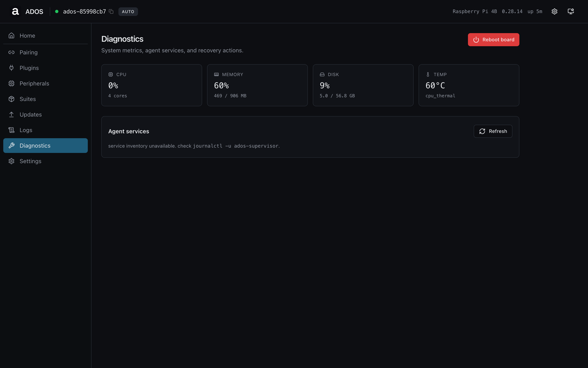The image size is (588, 368).
Task: Click the TEMP thermometer icon
Action: (x=428, y=74)
